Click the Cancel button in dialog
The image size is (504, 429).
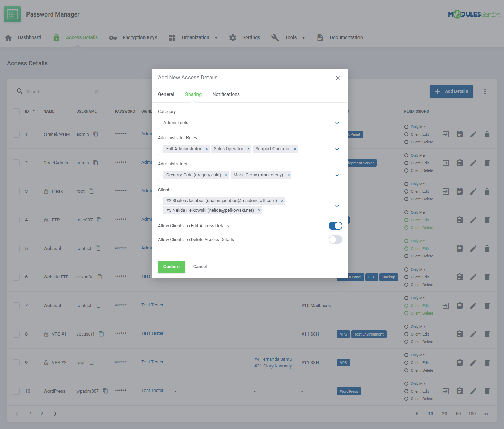200,267
